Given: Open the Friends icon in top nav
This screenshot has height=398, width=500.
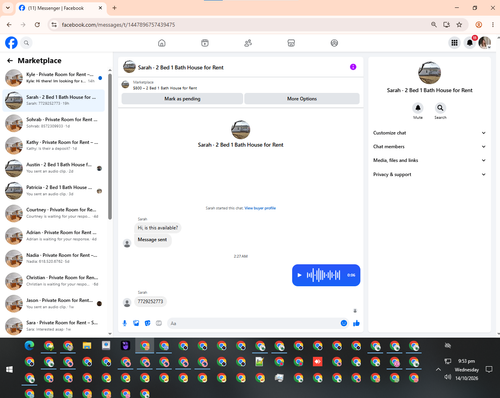Looking at the screenshot, I should [x=248, y=43].
